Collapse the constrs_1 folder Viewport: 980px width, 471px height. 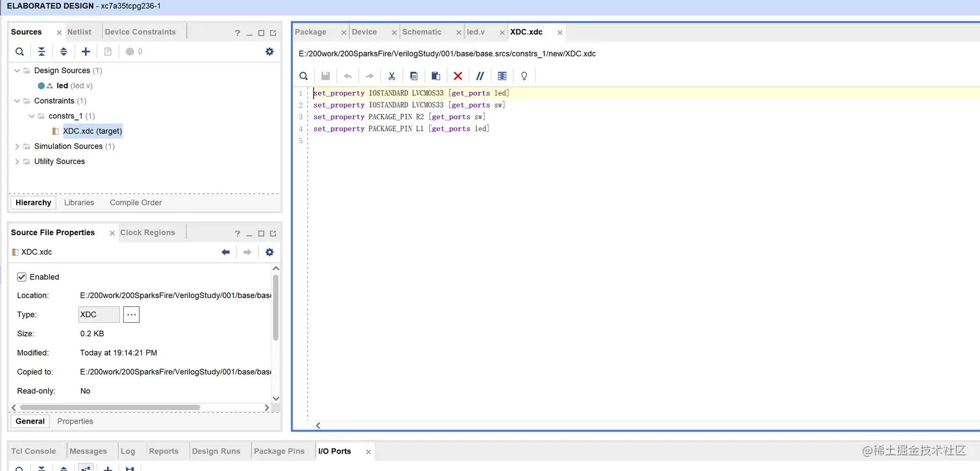pos(31,116)
